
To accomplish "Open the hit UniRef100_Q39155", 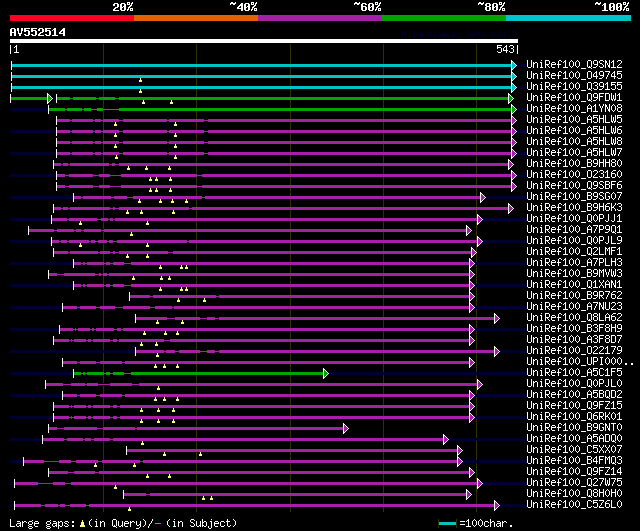I will (574, 86).
